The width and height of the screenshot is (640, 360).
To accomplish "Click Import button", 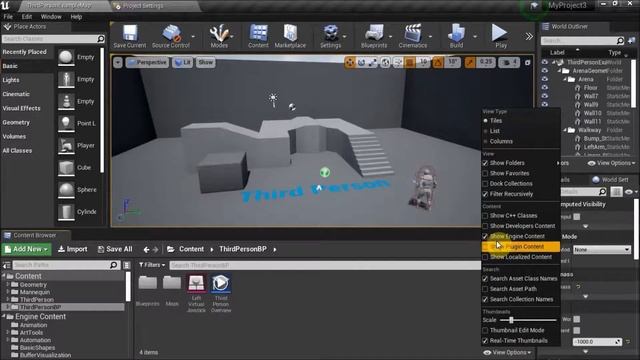I will [73, 249].
